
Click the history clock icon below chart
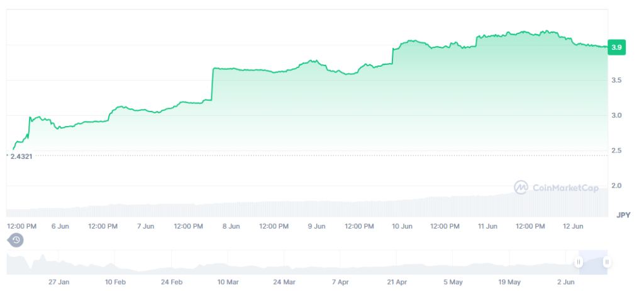[x=16, y=240]
